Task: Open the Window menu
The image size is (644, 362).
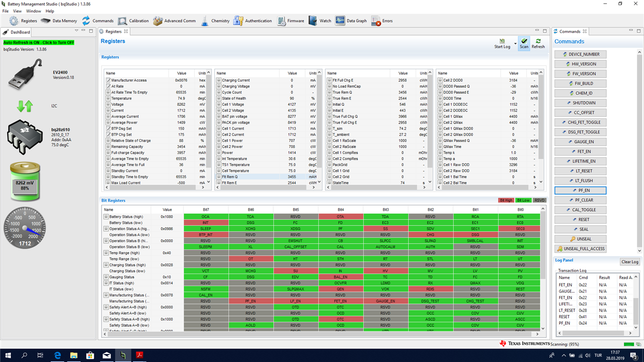Action: point(34,11)
